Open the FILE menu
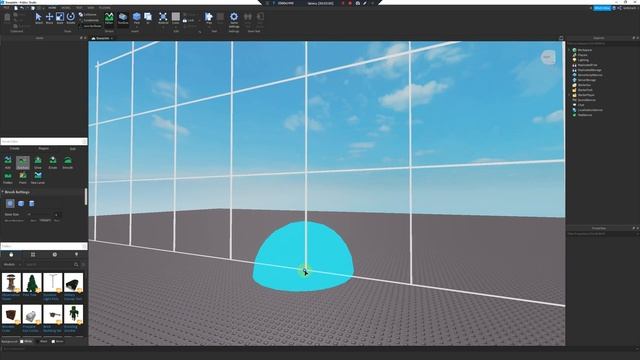The height and width of the screenshot is (360, 640). pos(6,8)
